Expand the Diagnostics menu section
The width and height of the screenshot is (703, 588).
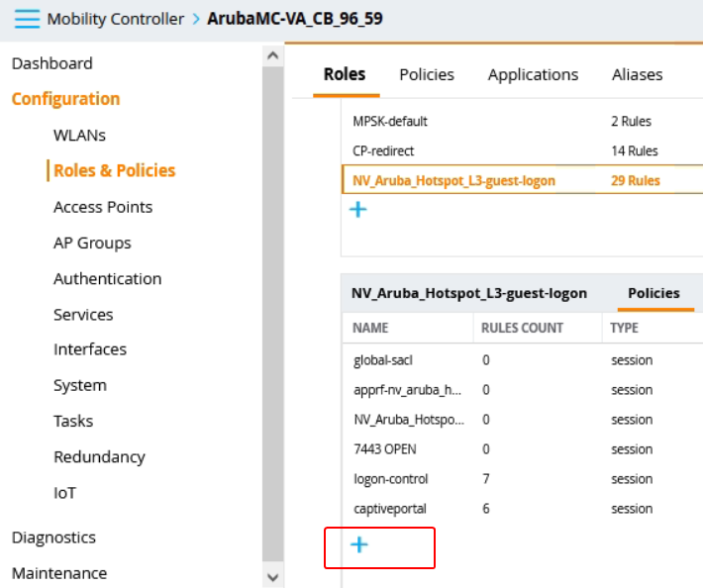pyautogui.click(x=53, y=538)
